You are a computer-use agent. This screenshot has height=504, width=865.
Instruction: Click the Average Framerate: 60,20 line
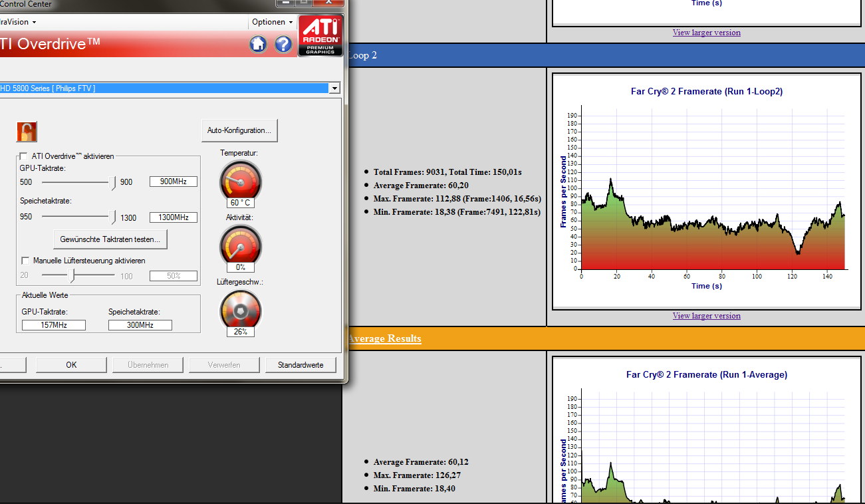[x=422, y=186]
